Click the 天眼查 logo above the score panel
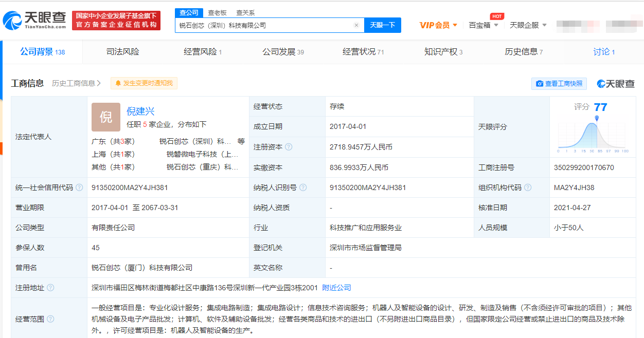This screenshot has width=644, height=338. point(616,83)
